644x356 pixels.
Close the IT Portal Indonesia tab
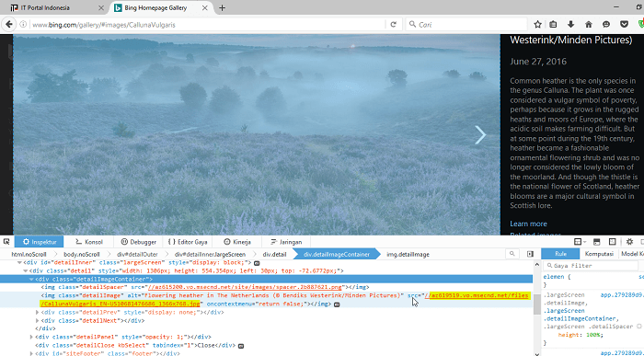click(x=101, y=7)
